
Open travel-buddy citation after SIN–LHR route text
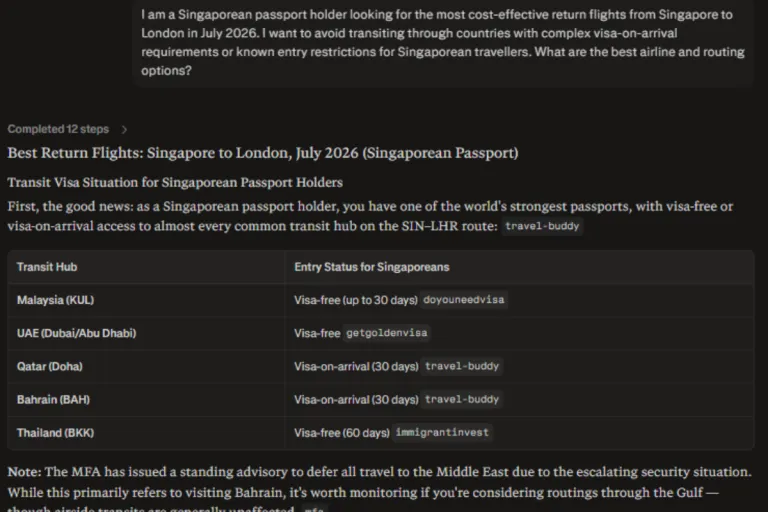(543, 226)
